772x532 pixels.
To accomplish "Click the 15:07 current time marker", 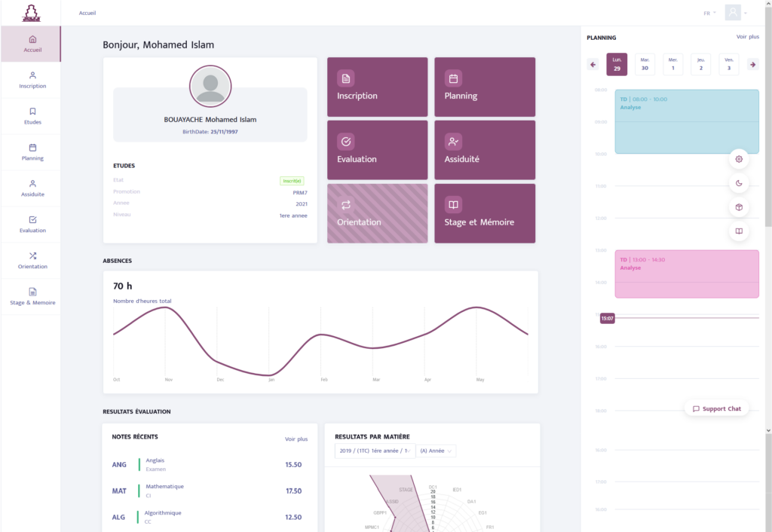I will 607,319.
